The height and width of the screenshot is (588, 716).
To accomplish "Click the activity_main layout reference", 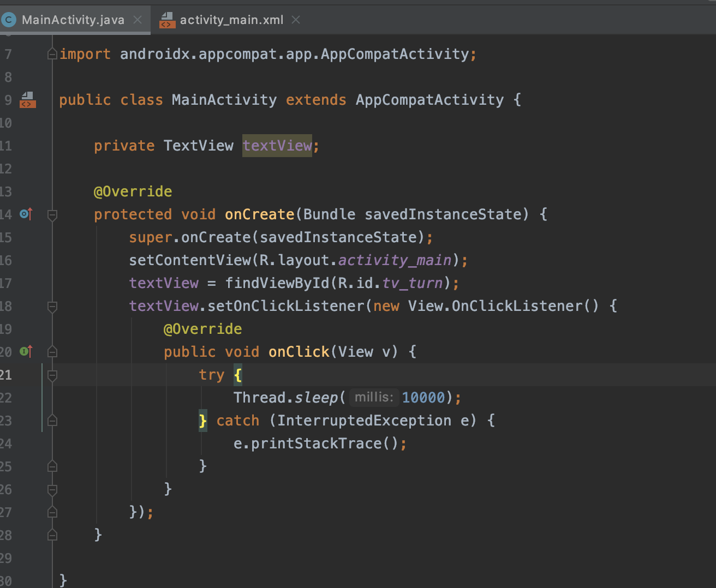I will [x=395, y=260].
